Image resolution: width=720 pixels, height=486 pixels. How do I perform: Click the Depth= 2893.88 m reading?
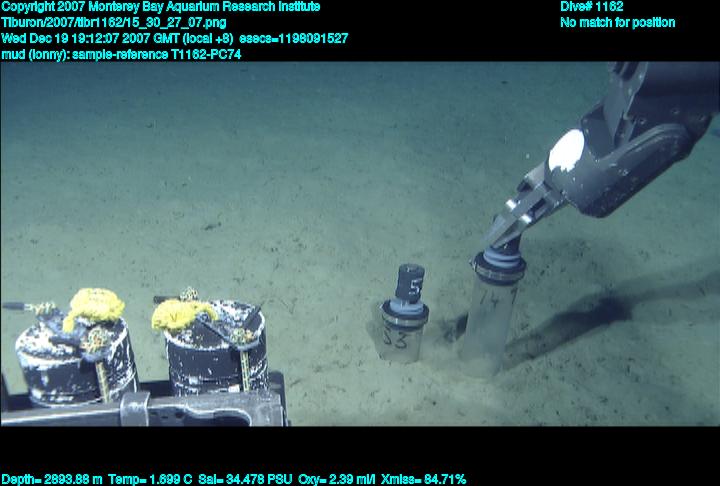pos(52,480)
